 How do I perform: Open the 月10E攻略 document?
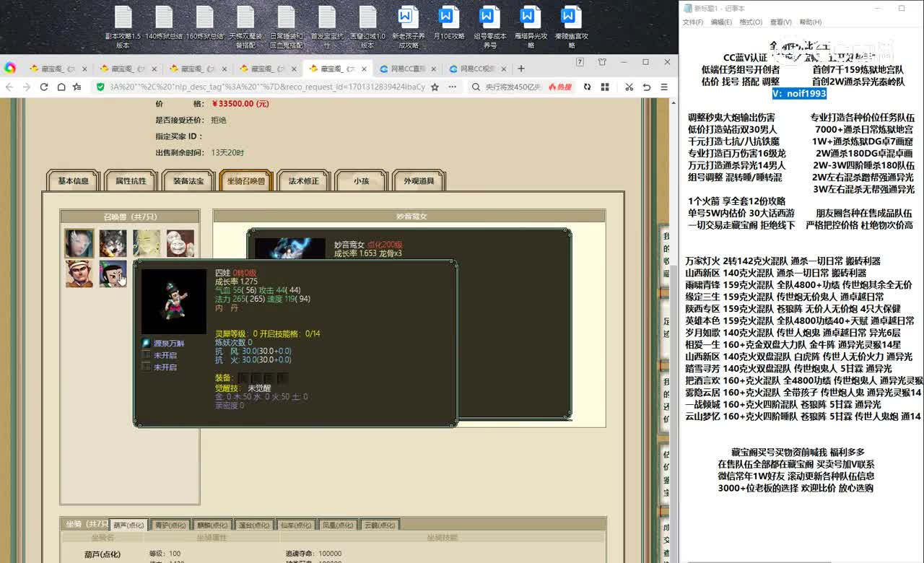point(449,23)
